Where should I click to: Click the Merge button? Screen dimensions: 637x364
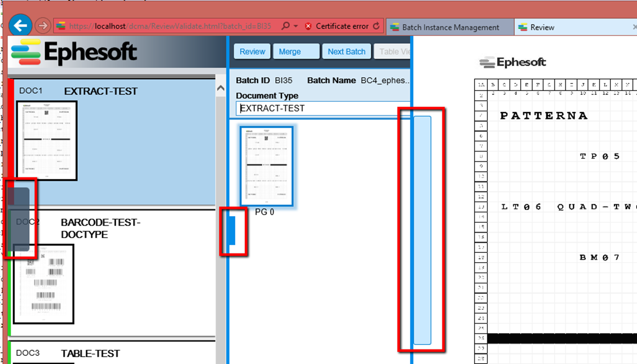click(296, 52)
